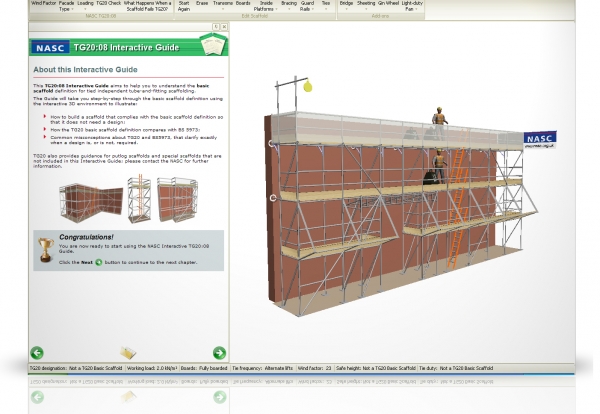Click the 'About this Interactive Guide' heading
This screenshot has height=414, width=600.
coord(85,70)
